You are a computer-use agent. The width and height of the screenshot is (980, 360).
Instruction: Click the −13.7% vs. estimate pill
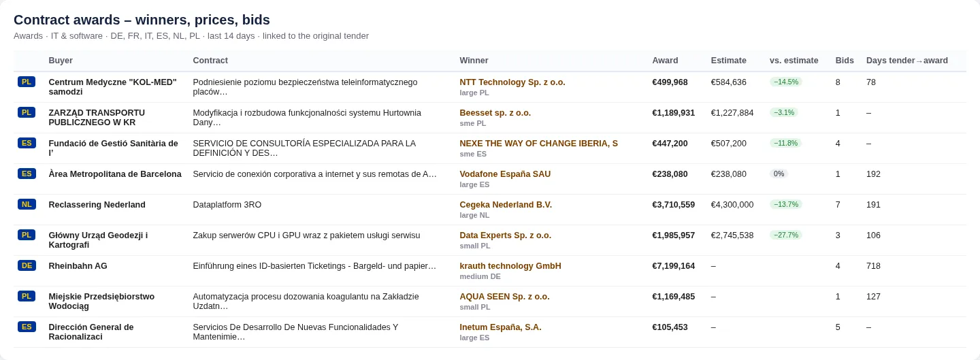point(786,204)
